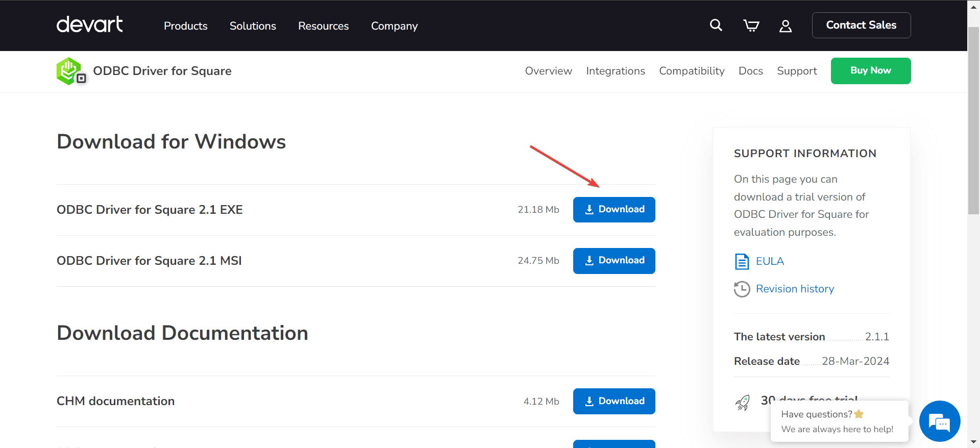Image resolution: width=980 pixels, height=448 pixels.
Task: Click the user account icon
Action: tap(786, 26)
